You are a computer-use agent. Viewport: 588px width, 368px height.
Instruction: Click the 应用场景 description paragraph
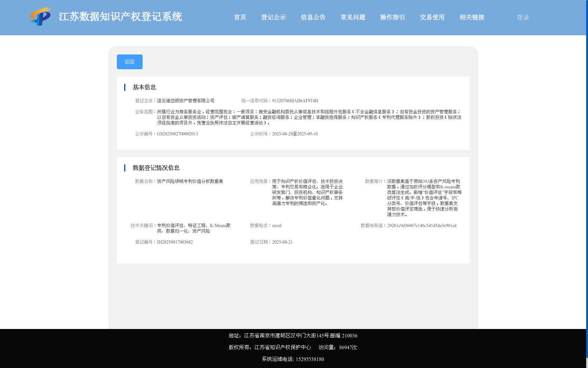308,192
